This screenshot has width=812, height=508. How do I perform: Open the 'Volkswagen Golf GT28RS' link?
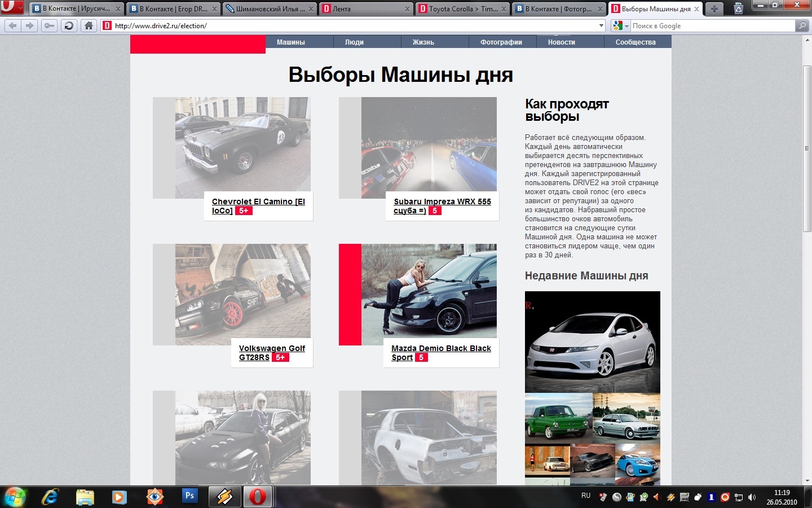271,353
